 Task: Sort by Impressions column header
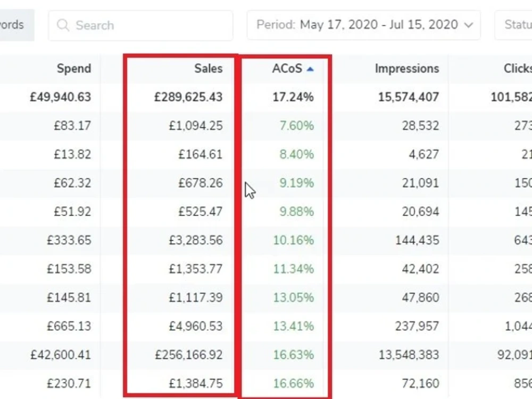407,69
